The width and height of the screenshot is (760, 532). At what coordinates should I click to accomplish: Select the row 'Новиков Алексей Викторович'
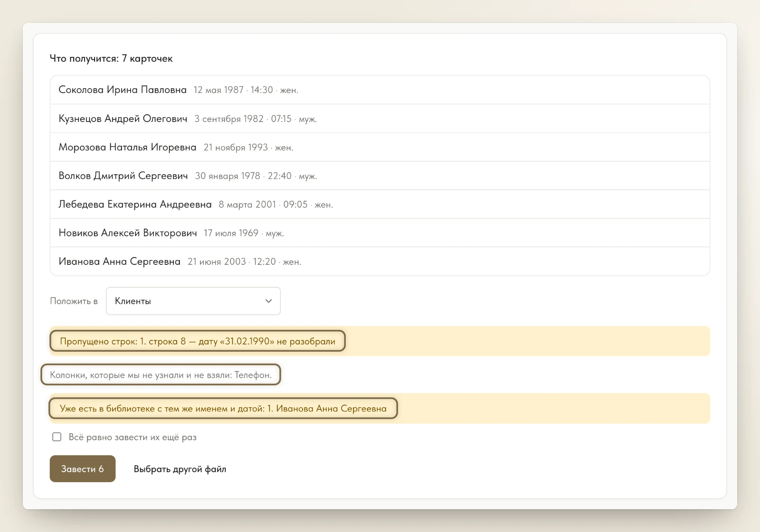pyautogui.click(x=380, y=233)
